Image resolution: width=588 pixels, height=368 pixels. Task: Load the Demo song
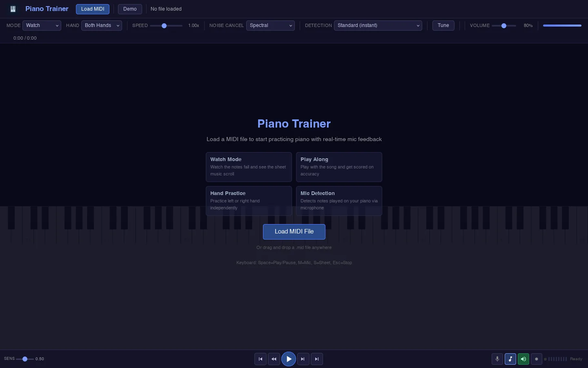tap(130, 9)
